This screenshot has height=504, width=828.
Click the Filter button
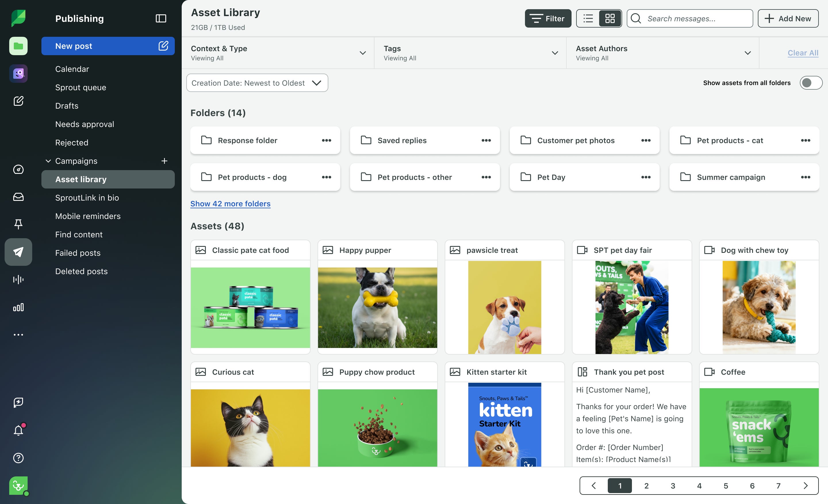click(548, 18)
